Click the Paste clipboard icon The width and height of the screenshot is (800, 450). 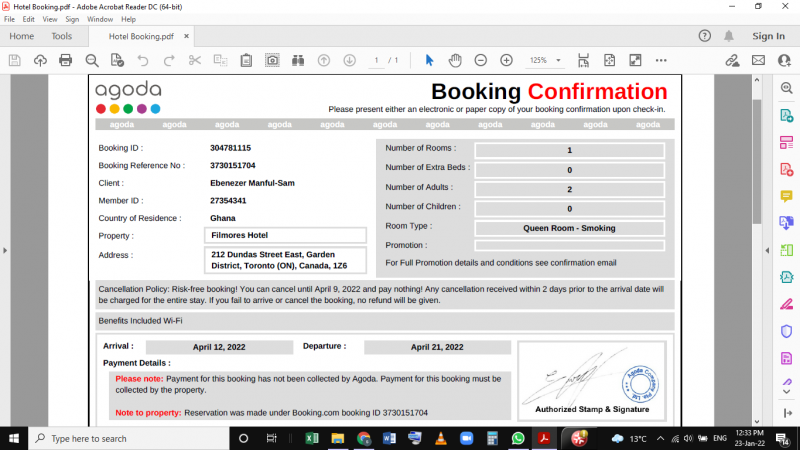(246, 60)
